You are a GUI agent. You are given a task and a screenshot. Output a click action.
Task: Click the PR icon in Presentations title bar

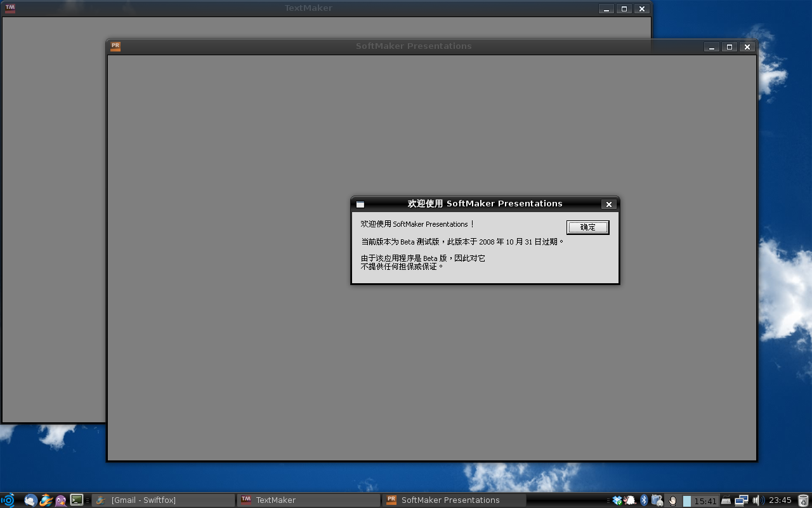click(x=115, y=46)
